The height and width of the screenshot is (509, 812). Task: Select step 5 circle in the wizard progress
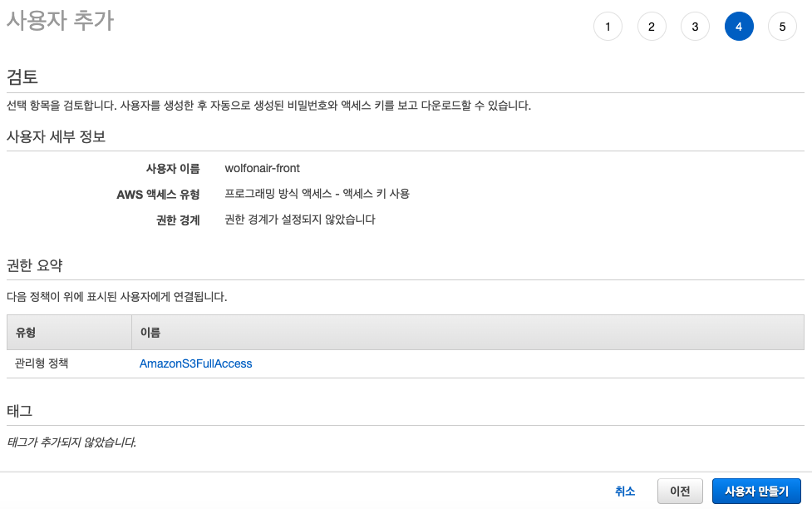782,26
